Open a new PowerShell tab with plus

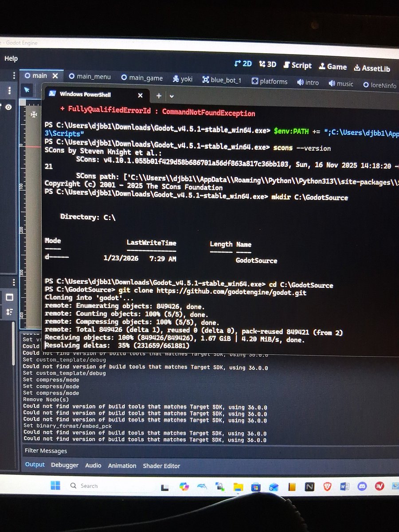[159, 96]
